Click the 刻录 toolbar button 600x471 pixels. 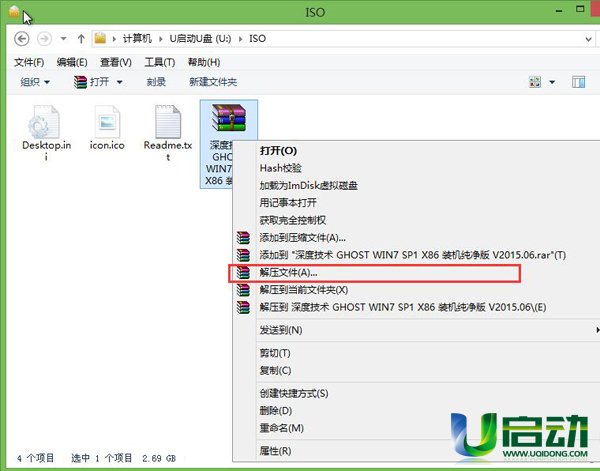pyautogui.click(x=156, y=82)
